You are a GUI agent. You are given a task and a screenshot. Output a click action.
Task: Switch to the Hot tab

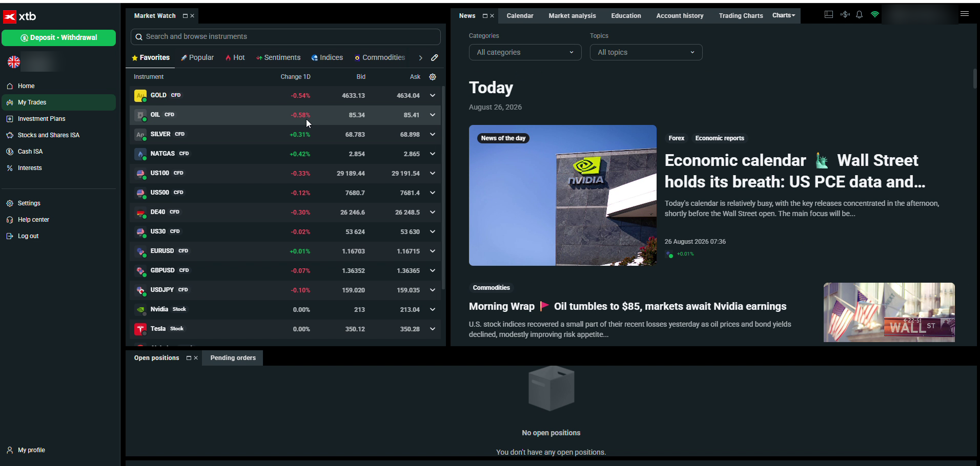pyautogui.click(x=235, y=58)
